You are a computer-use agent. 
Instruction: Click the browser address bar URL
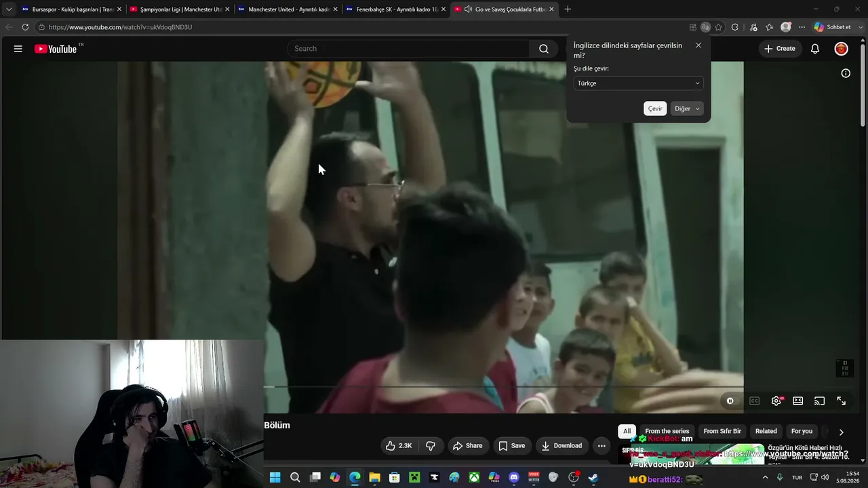(x=121, y=27)
